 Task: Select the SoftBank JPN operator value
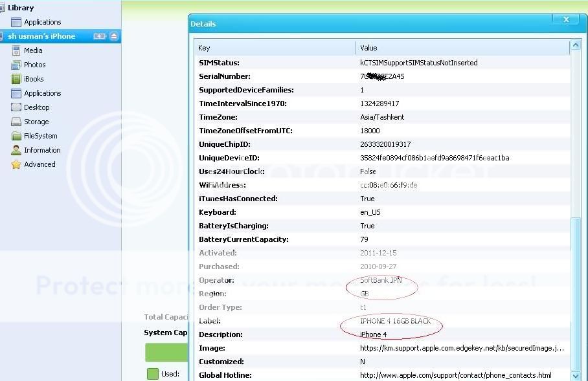click(x=381, y=280)
